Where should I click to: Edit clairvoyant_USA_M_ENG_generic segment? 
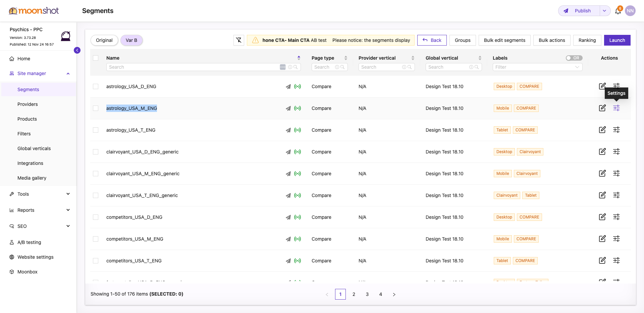click(x=602, y=173)
